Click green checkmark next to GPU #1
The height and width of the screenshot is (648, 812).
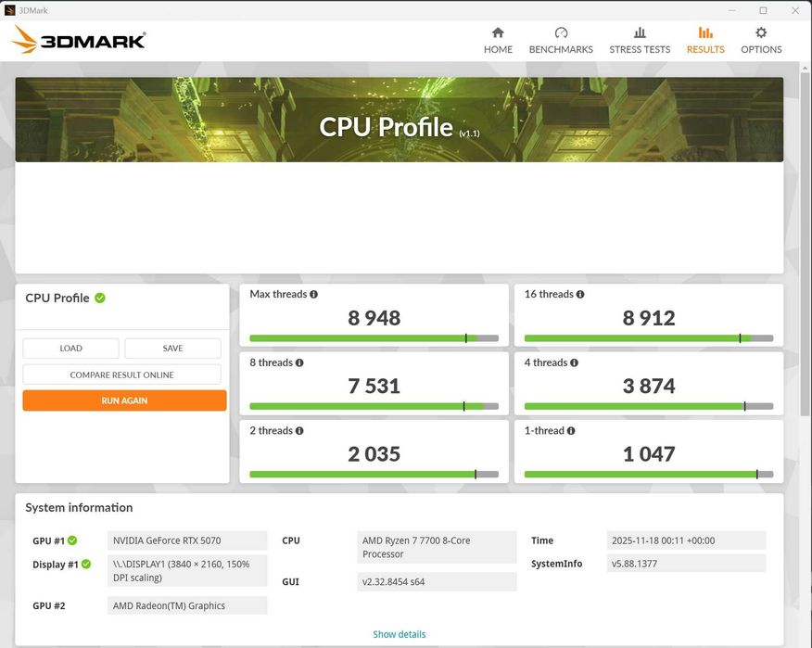point(72,540)
